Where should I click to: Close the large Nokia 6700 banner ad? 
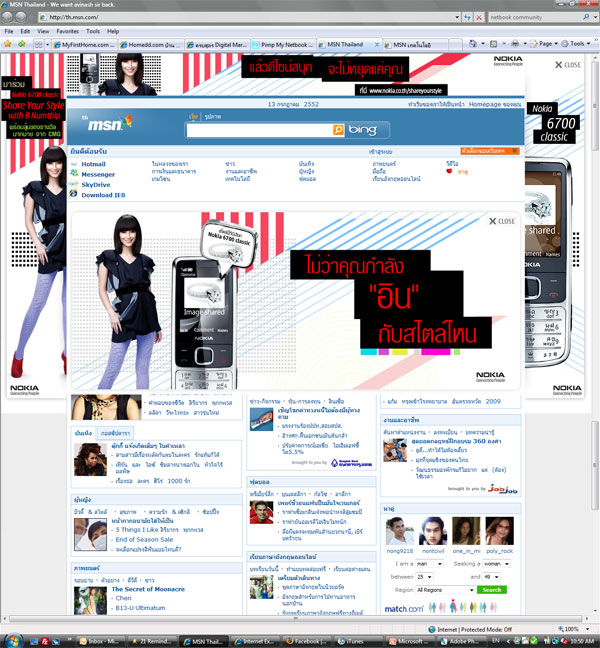(502, 221)
